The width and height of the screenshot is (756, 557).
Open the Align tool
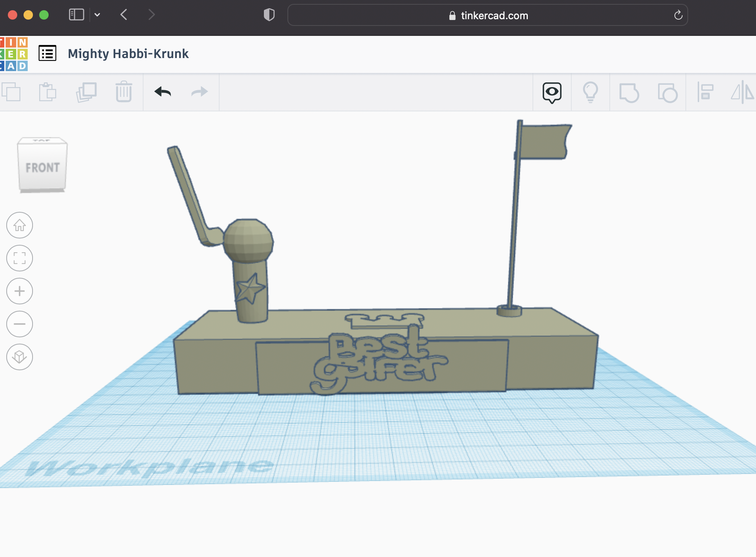tap(705, 93)
